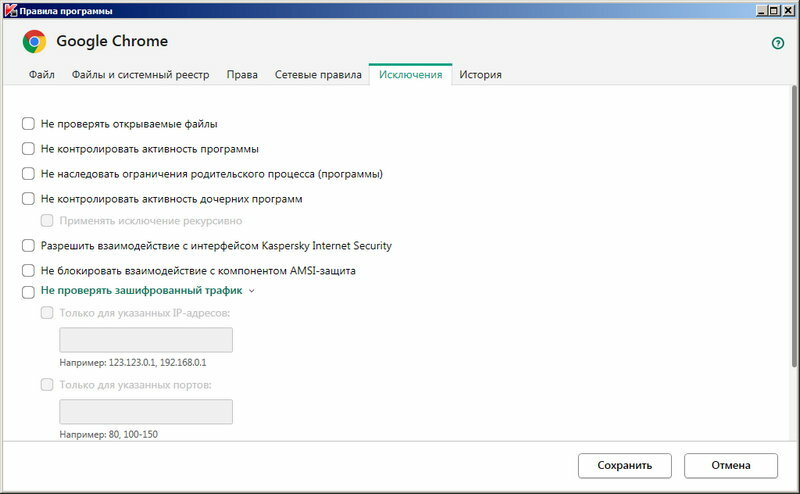The width and height of the screenshot is (800, 494).
Task: Open the История tab
Action: 480,75
